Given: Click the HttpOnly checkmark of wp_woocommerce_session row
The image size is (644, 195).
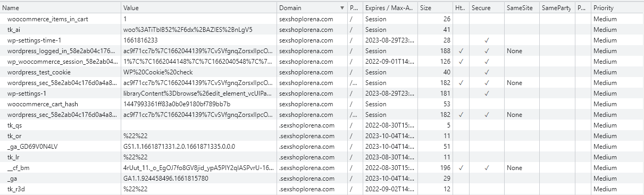Looking at the screenshot, I should coord(461,62).
